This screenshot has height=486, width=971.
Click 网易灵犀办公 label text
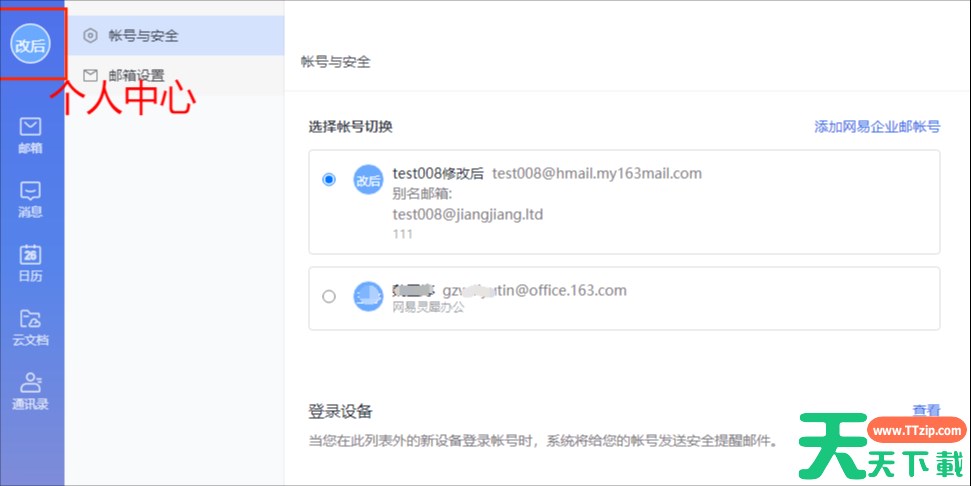tap(428, 307)
